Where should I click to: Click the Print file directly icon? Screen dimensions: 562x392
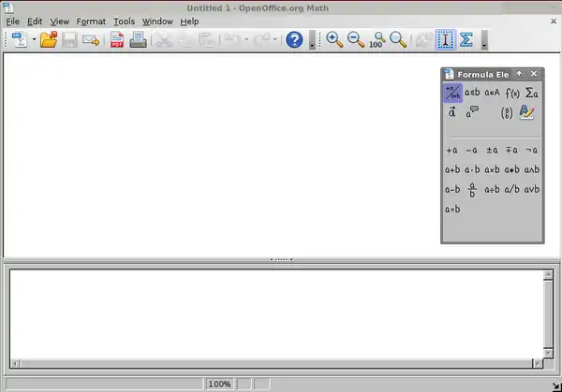[138, 39]
